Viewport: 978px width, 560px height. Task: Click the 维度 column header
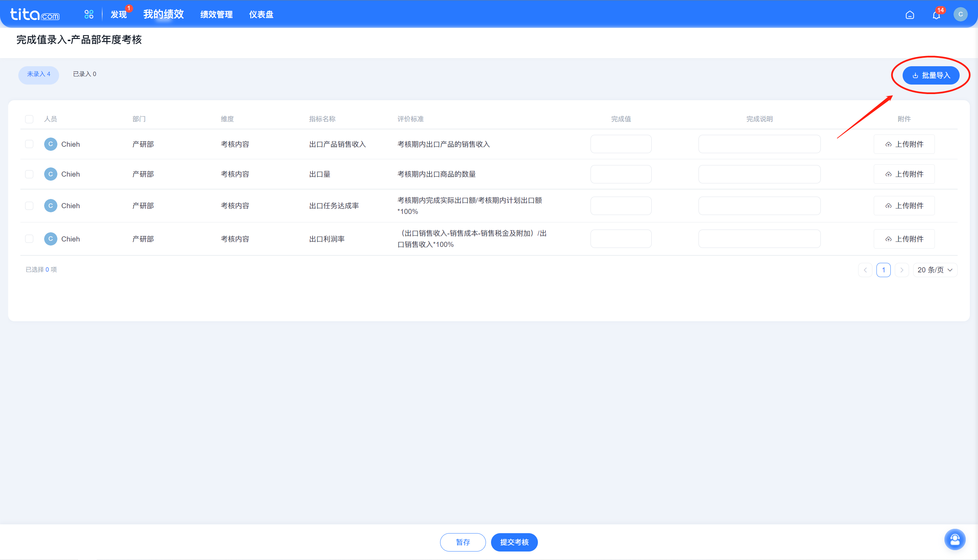(x=227, y=119)
